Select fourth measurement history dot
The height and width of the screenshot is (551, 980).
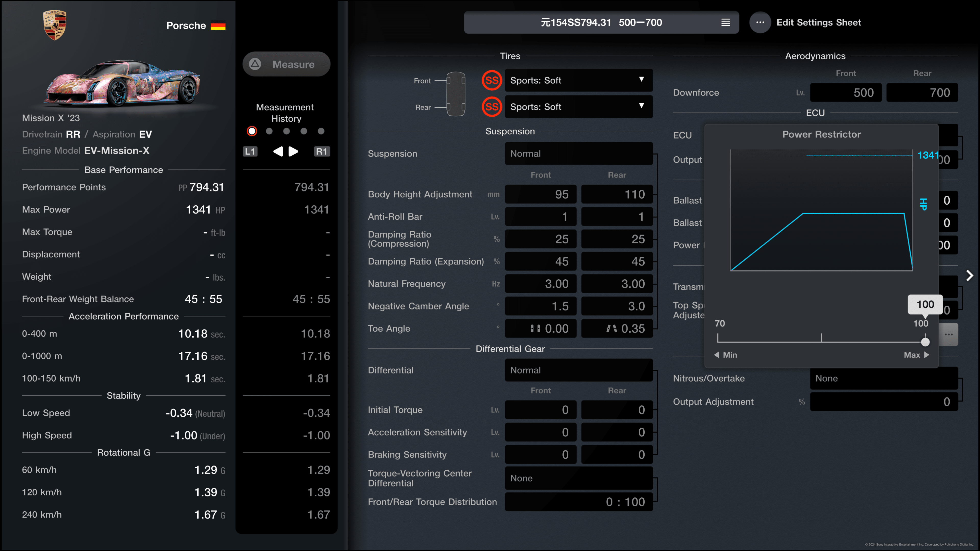(x=304, y=131)
